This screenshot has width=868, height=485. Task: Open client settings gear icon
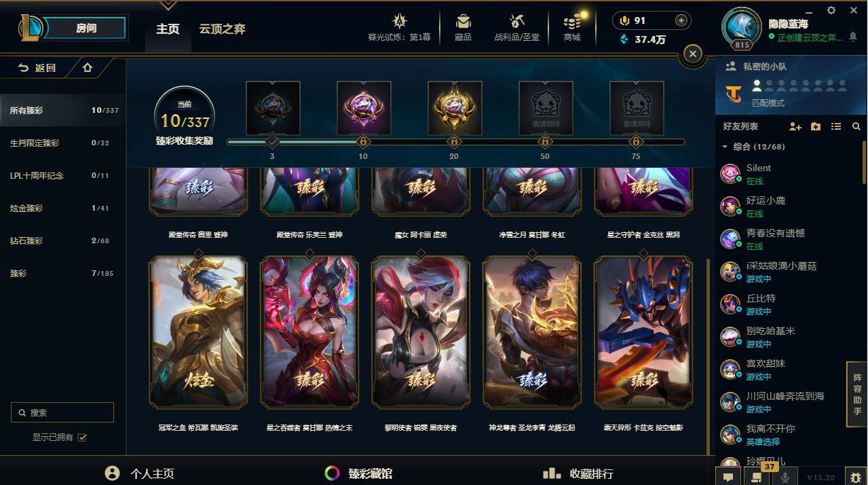tap(831, 10)
